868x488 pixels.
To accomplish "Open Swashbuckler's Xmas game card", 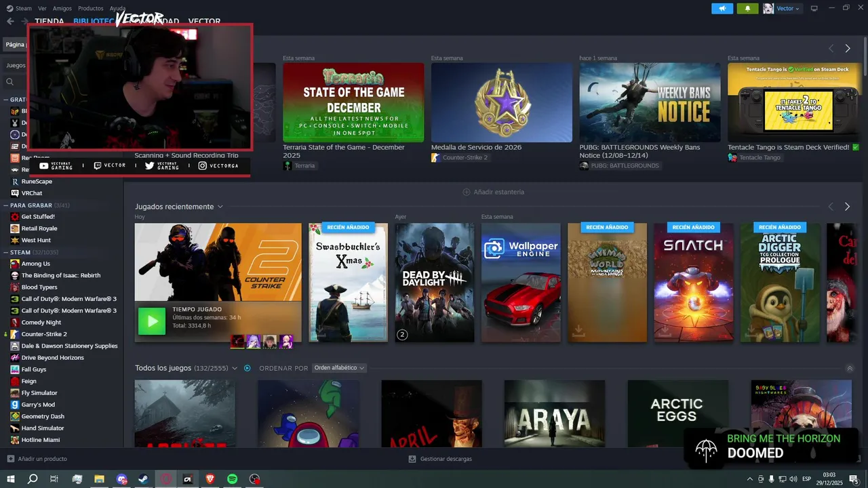I will pyautogui.click(x=349, y=283).
